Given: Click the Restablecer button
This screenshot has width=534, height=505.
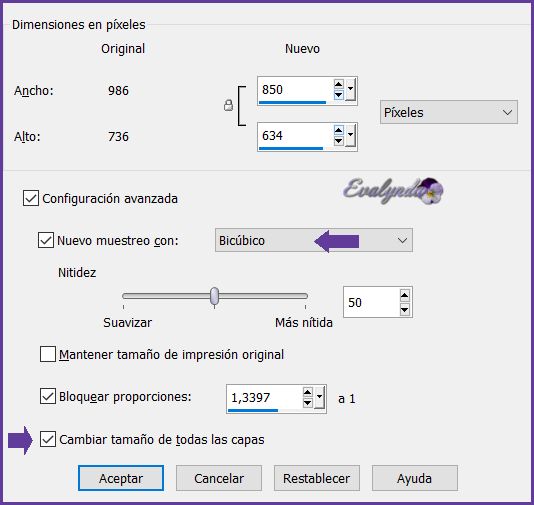Looking at the screenshot, I should 317,478.
